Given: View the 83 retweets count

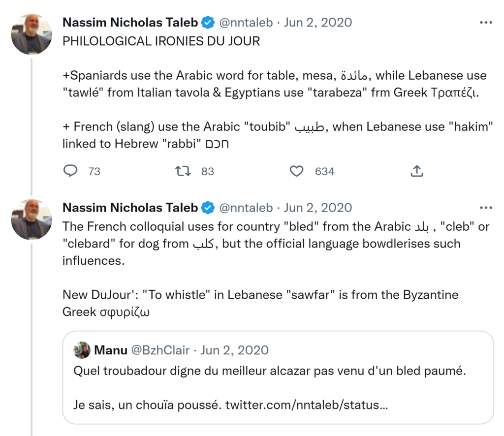Looking at the screenshot, I should point(208,171).
